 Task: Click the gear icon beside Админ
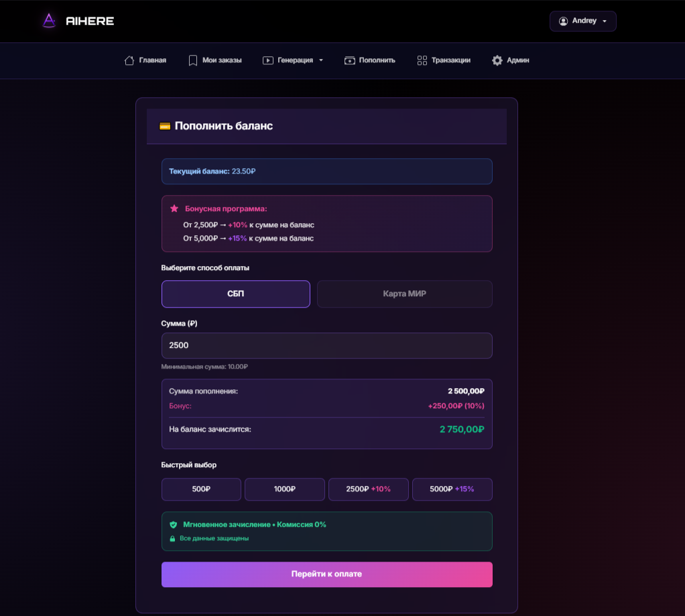[x=497, y=60]
